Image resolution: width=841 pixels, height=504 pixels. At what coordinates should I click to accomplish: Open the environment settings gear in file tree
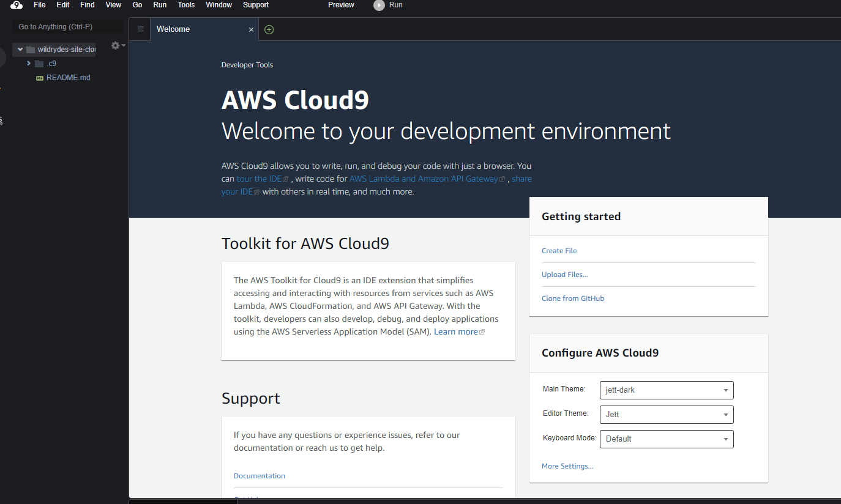pos(114,45)
